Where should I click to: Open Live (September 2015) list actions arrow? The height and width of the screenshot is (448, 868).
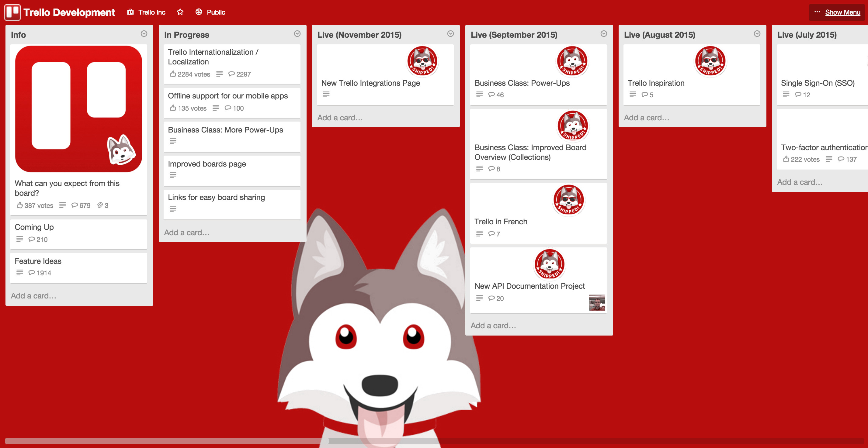pyautogui.click(x=604, y=34)
